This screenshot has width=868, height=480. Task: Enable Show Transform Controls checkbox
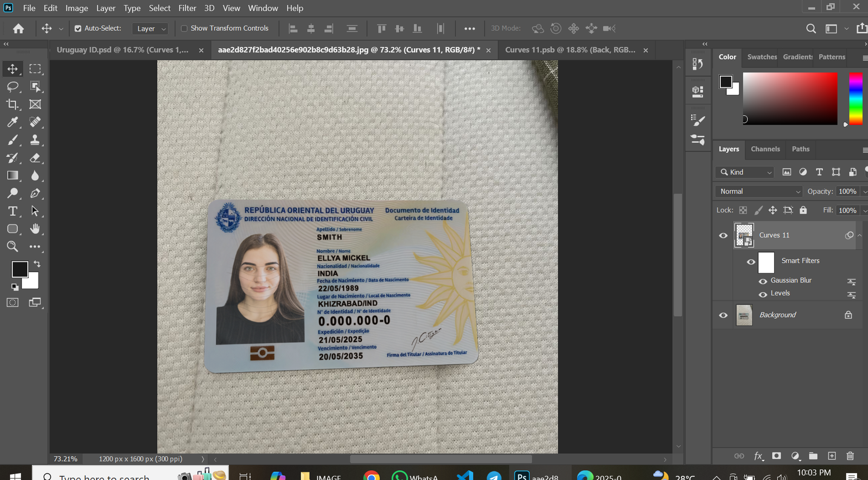184,29
